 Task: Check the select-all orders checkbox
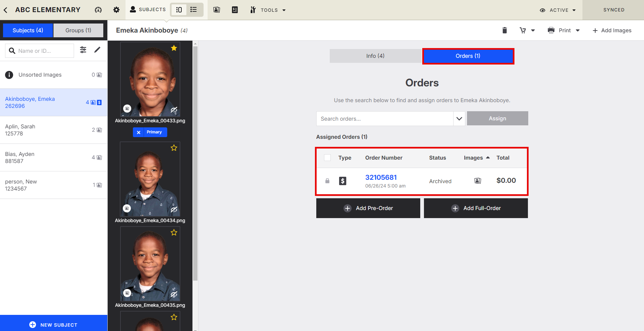click(327, 158)
